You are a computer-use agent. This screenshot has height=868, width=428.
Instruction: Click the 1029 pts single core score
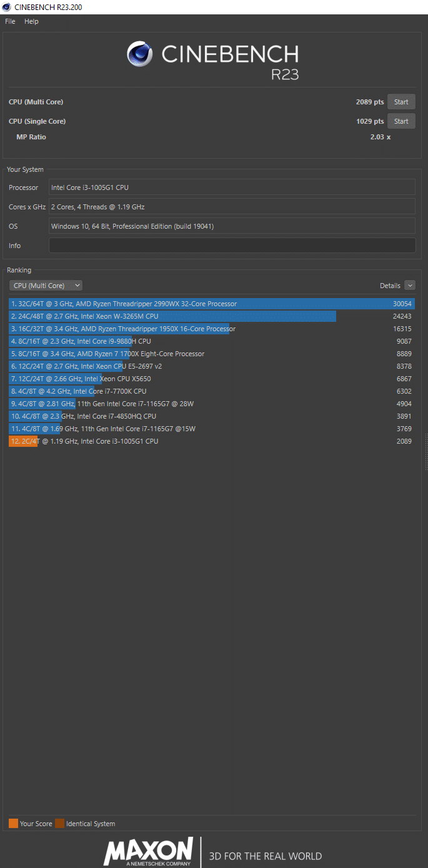[370, 121]
